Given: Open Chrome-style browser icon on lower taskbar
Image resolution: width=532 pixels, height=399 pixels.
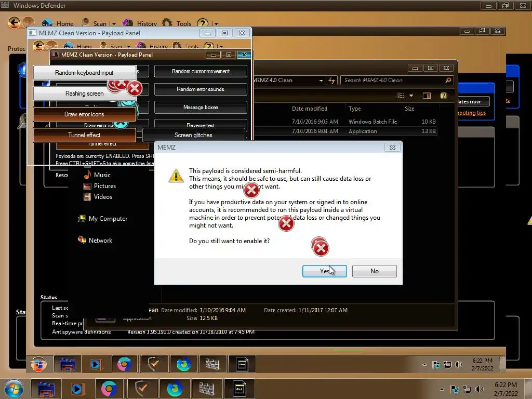Looking at the screenshot, I should point(109,389).
